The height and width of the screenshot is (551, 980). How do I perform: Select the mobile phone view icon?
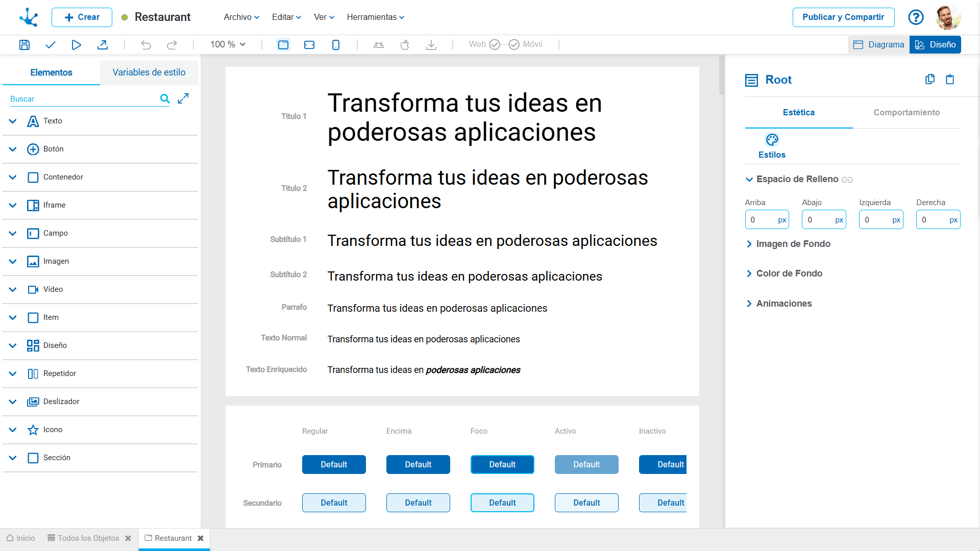(x=335, y=45)
